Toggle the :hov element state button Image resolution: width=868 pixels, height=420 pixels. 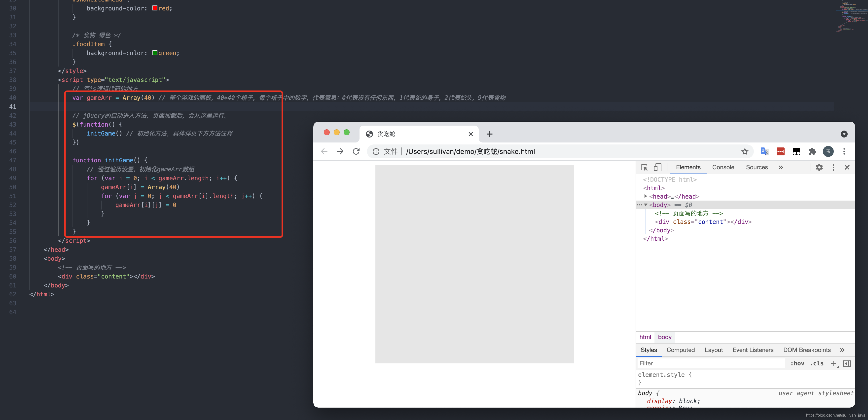(797, 363)
